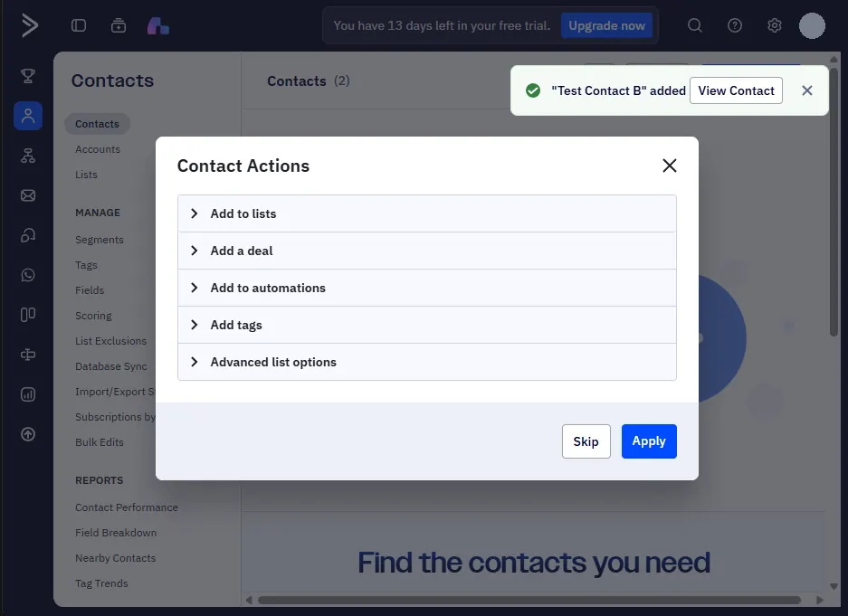Open the settings gear icon
Viewport: 848px width, 616px height.
775,25
